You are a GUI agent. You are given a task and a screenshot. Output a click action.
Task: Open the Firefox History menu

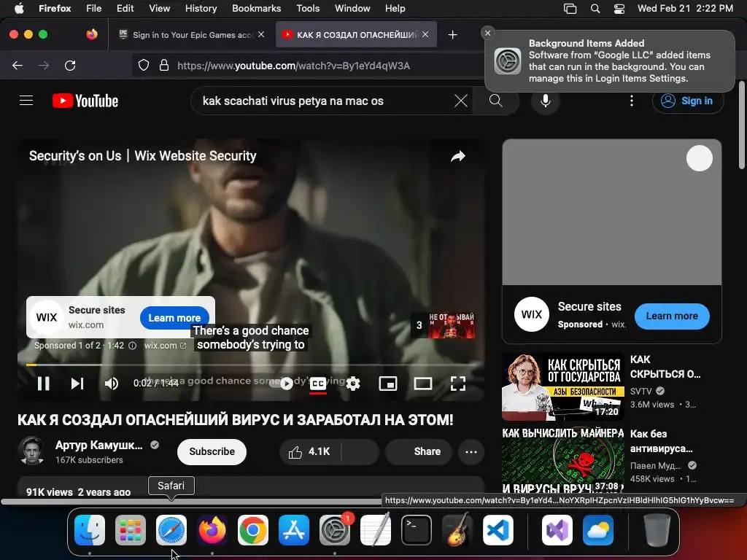coord(201,8)
